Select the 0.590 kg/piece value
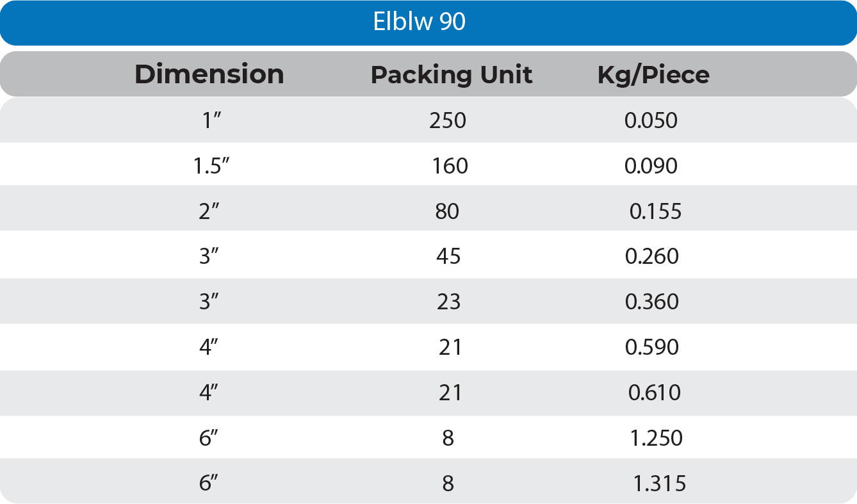Screen dimensions: 857x504 click(x=651, y=347)
